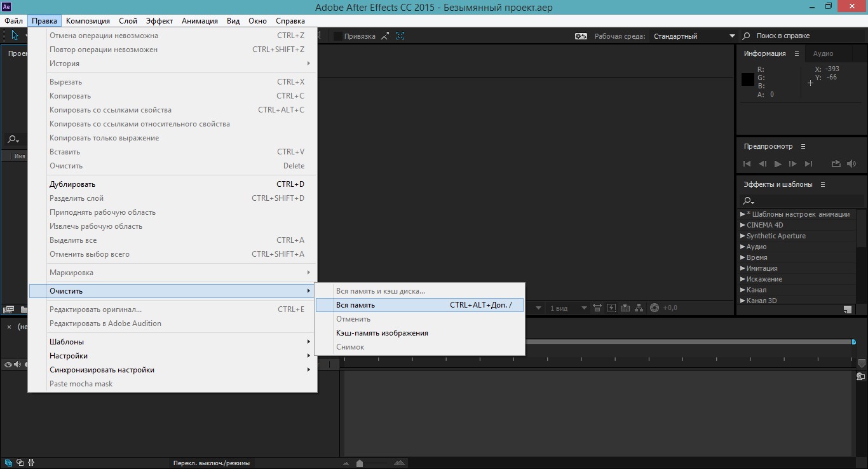Jump to last frame in preview panel
Image resolution: width=868 pixels, height=469 pixels.
pyautogui.click(x=808, y=164)
